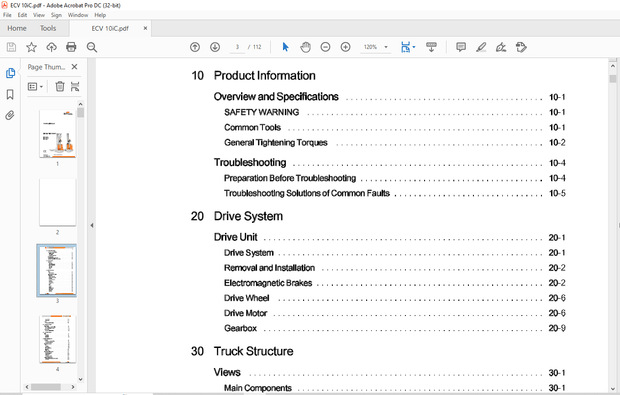This screenshot has height=395, width=620.
Task: Zoom in with plus button
Action: point(346,47)
